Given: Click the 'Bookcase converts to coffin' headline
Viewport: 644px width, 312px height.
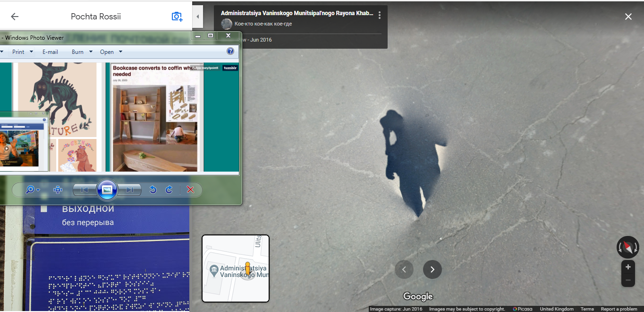Looking at the screenshot, I should click(154, 71).
